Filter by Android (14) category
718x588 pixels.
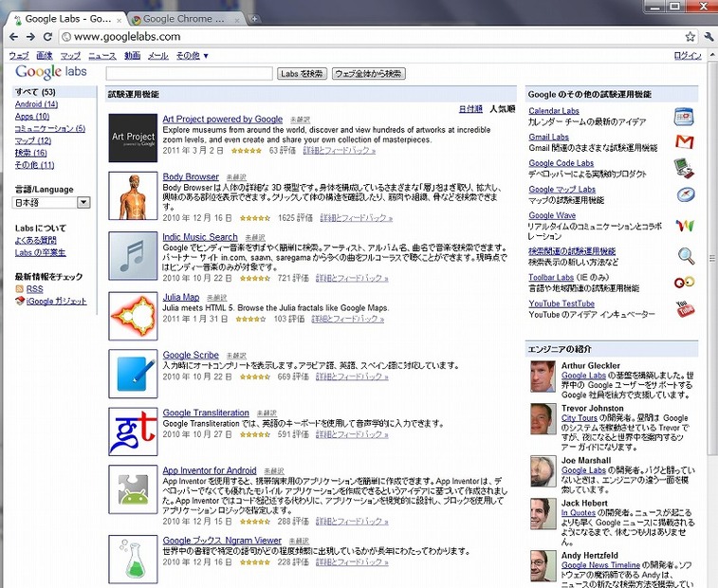tap(36, 104)
